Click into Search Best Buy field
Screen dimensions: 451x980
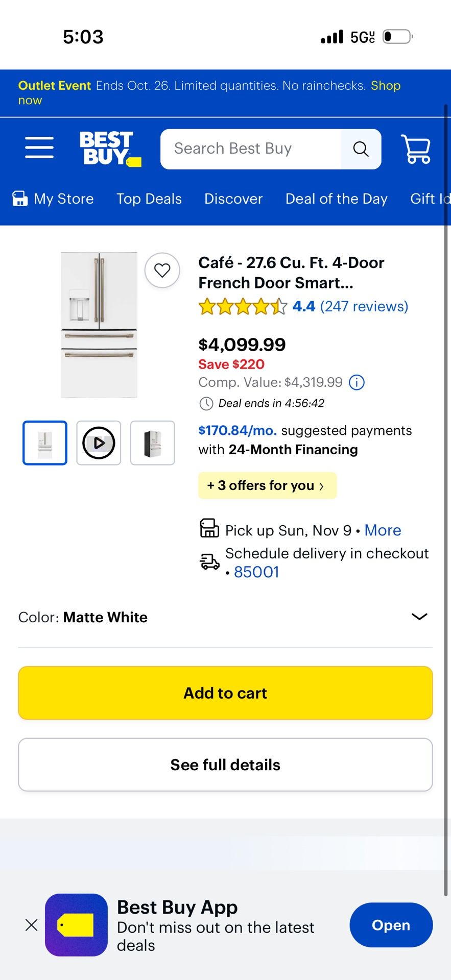(x=250, y=149)
